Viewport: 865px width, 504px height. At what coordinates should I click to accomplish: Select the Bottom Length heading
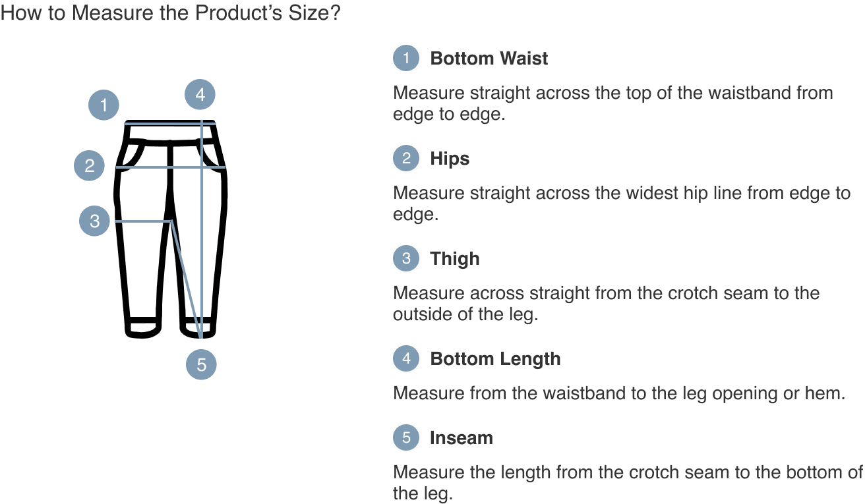tap(495, 359)
